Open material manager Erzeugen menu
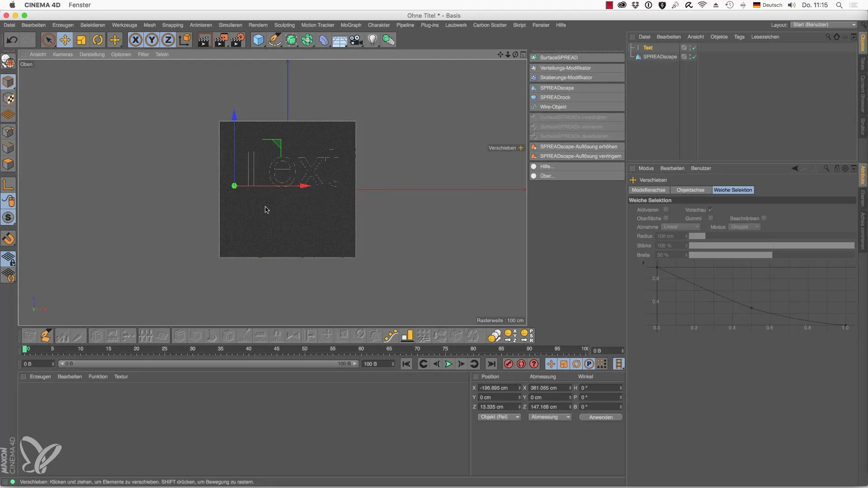Image resolution: width=868 pixels, height=488 pixels. tap(40, 377)
